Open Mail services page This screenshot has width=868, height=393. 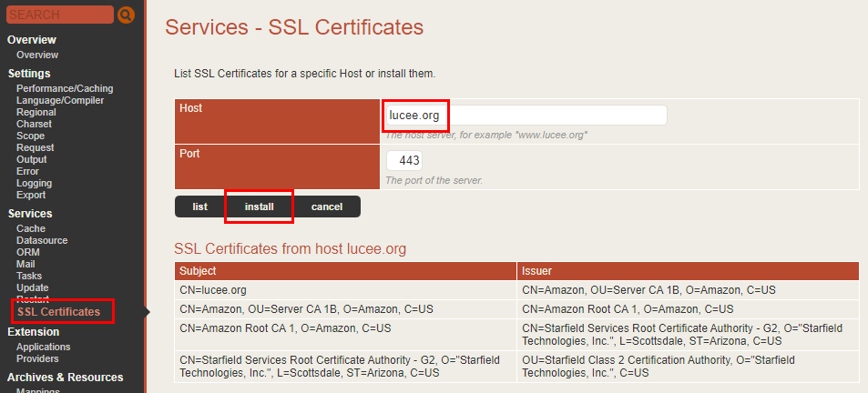[x=26, y=264]
